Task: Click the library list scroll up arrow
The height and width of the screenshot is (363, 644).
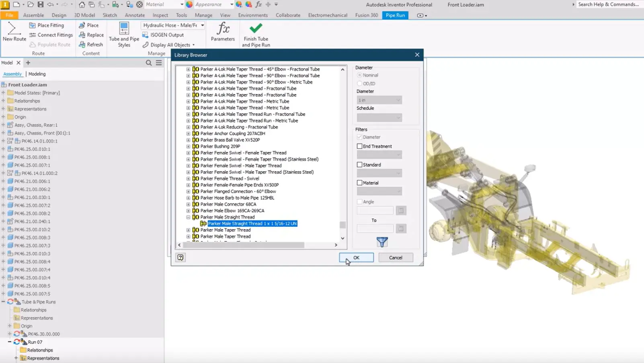Action: [x=343, y=70]
